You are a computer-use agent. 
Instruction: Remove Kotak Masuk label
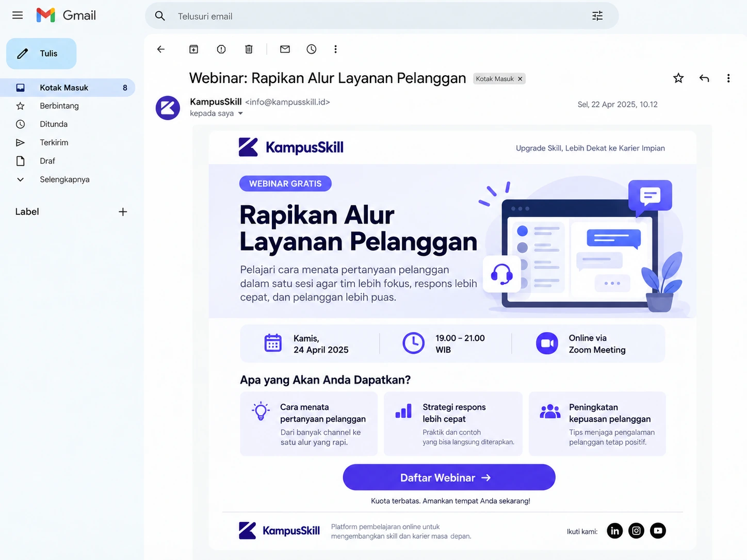[x=520, y=79]
